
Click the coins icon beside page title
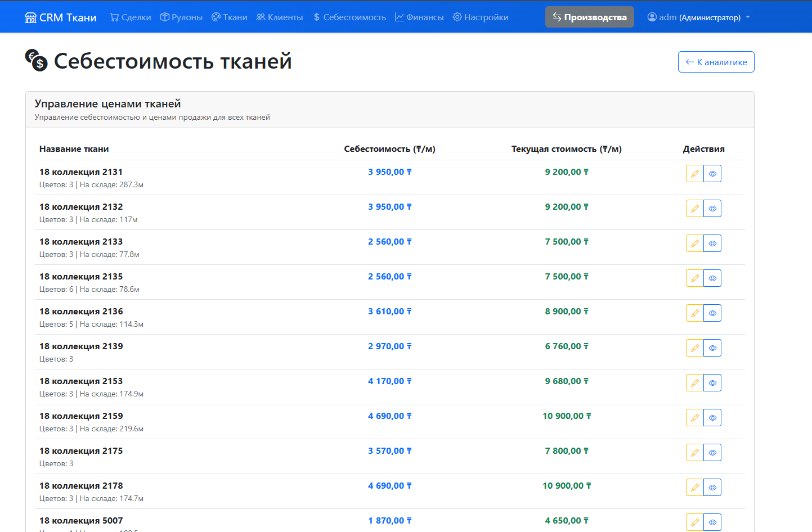tap(36, 60)
